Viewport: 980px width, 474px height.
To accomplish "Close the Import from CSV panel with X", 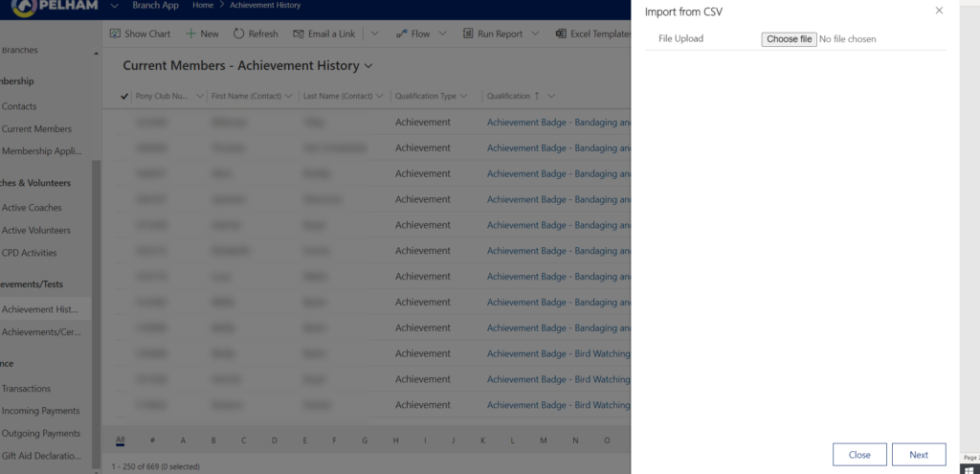I will (x=939, y=11).
